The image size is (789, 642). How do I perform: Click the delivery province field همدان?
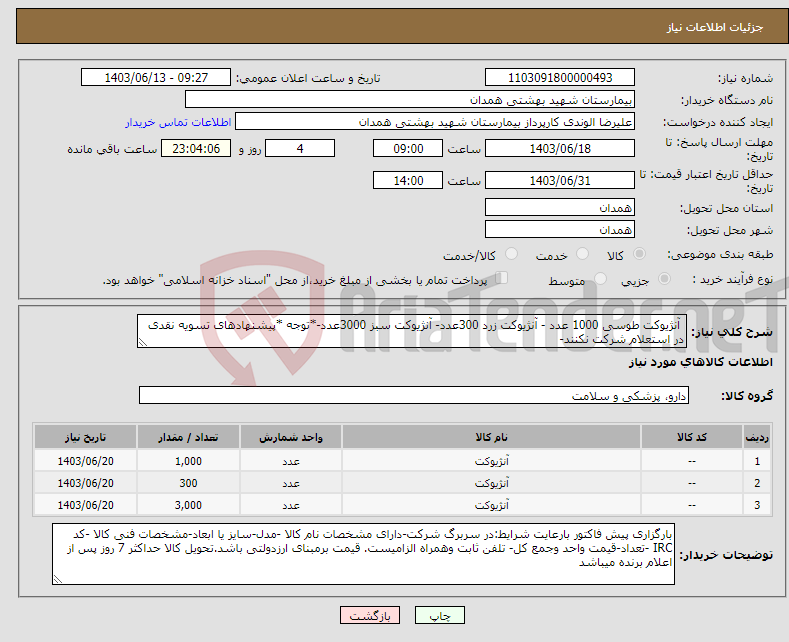click(x=560, y=207)
